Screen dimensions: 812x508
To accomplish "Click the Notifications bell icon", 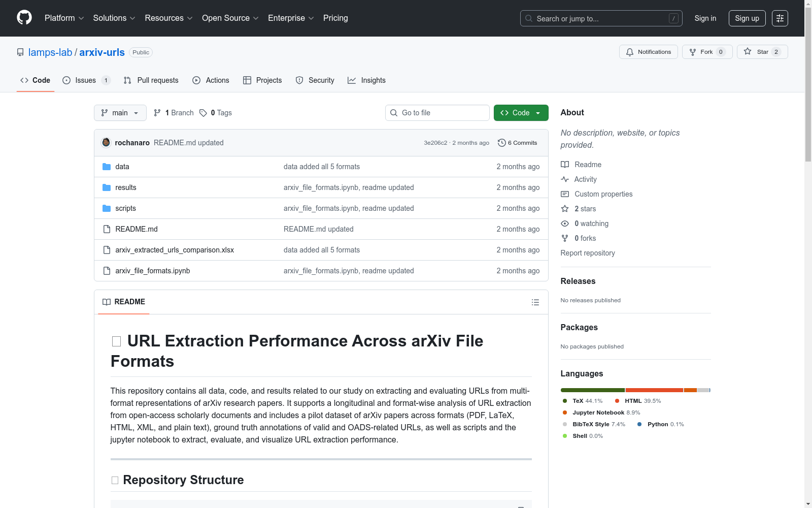I will (x=630, y=52).
